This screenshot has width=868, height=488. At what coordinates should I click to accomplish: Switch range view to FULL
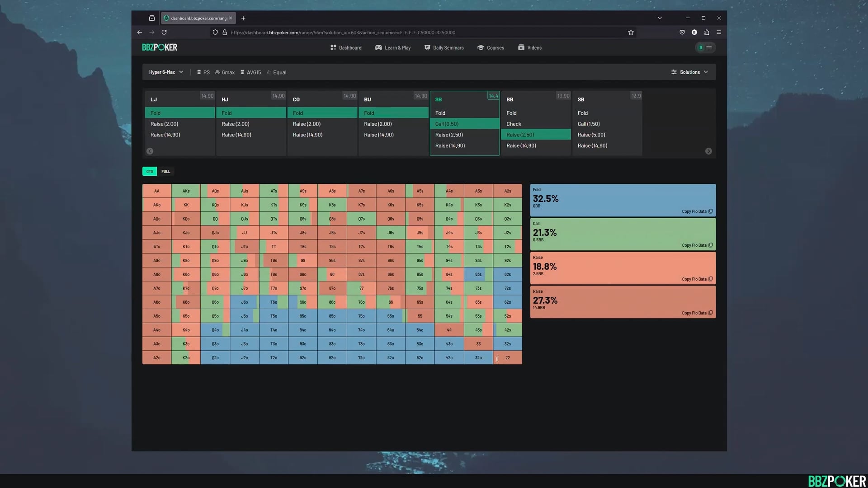coord(166,172)
